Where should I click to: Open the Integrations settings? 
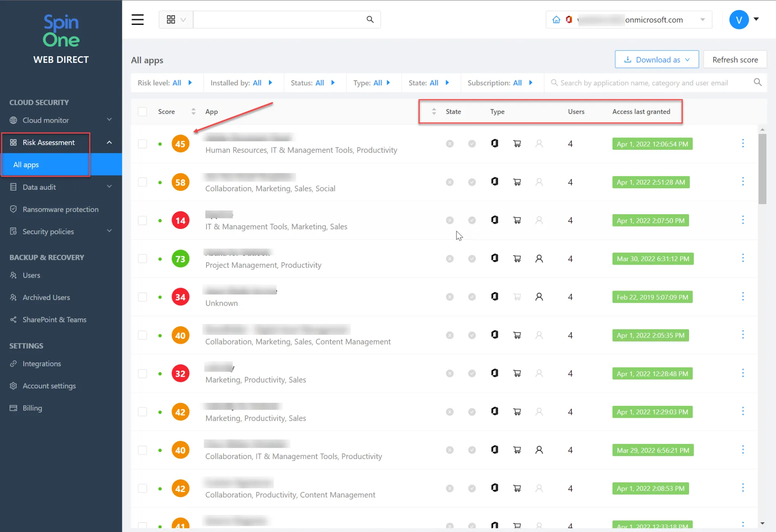(42, 364)
